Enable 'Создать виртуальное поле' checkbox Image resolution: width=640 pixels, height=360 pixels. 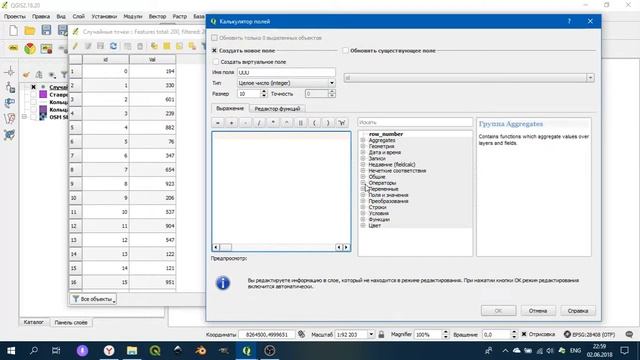(216, 62)
